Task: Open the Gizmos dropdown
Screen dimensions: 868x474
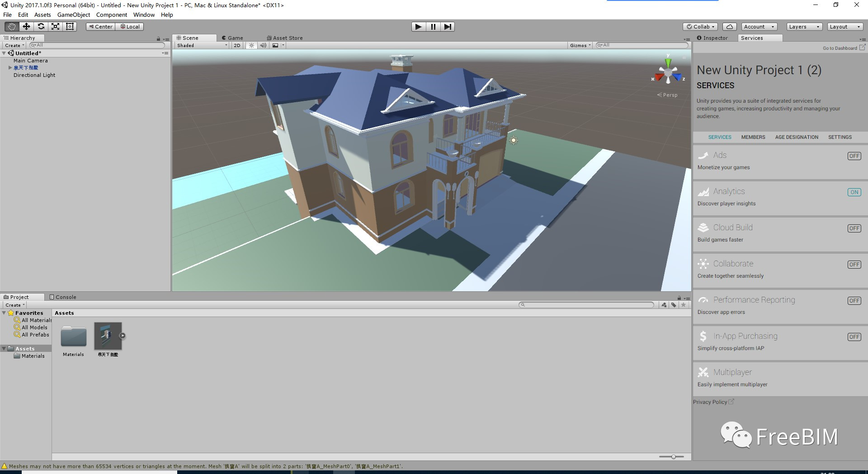Action: pos(580,45)
